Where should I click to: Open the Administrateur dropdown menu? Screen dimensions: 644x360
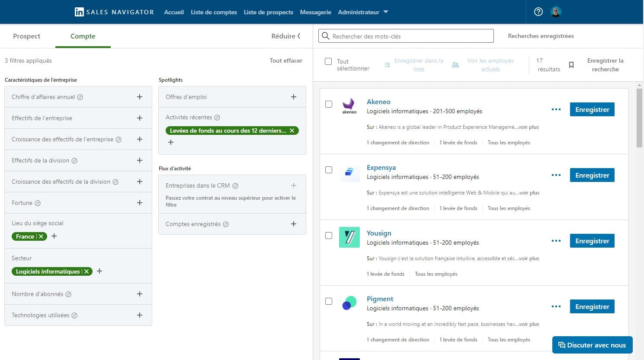click(363, 12)
